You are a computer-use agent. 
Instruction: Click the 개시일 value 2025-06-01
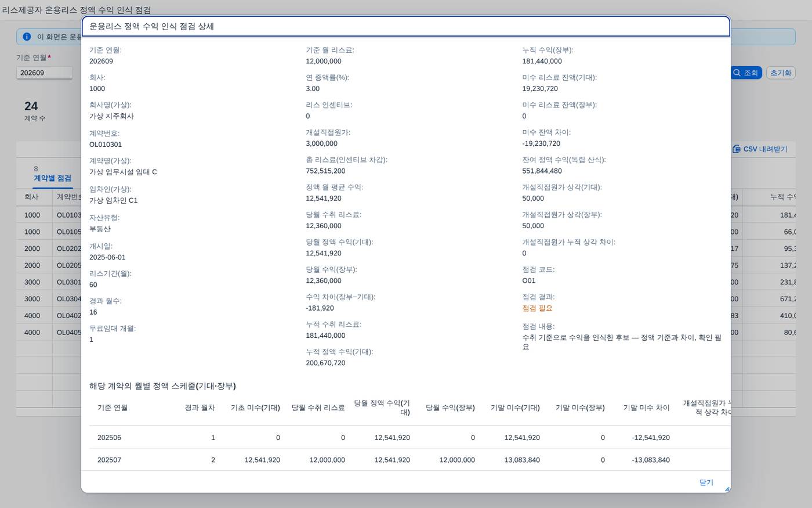pos(107,257)
